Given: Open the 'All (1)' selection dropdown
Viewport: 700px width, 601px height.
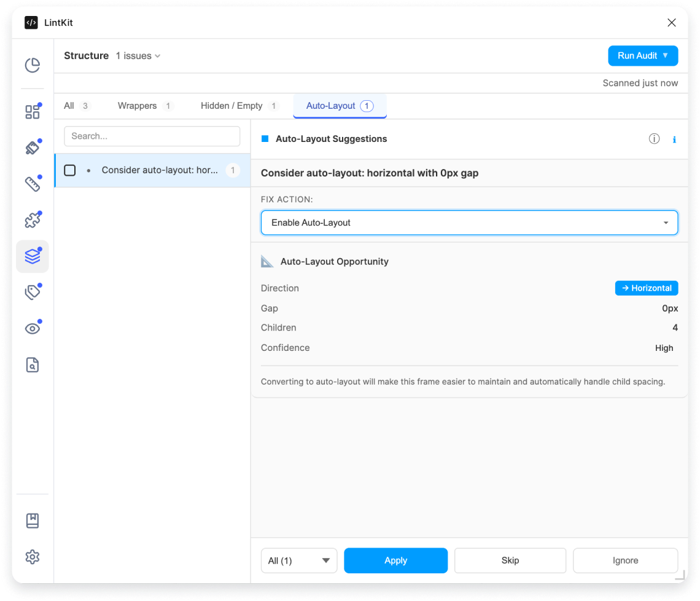Looking at the screenshot, I should pyautogui.click(x=299, y=560).
